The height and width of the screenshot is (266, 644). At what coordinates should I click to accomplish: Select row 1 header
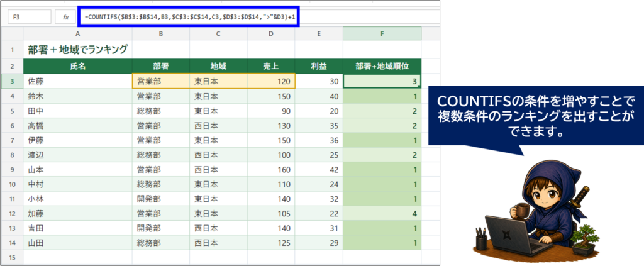12,50
